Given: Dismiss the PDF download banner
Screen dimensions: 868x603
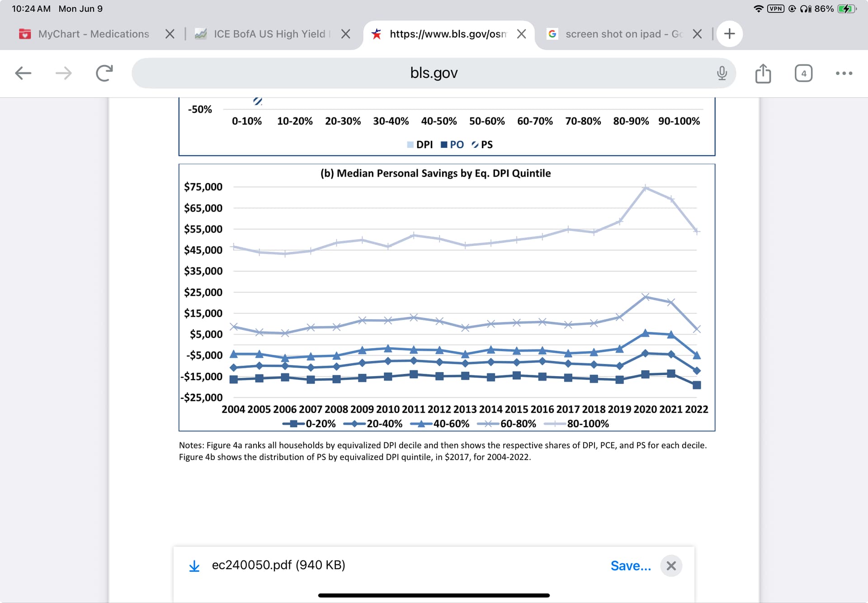Looking at the screenshot, I should pyautogui.click(x=671, y=566).
